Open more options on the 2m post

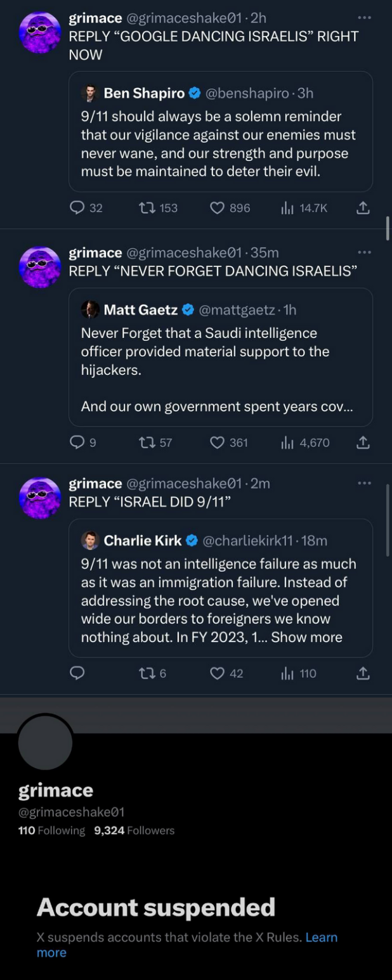click(364, 483)
